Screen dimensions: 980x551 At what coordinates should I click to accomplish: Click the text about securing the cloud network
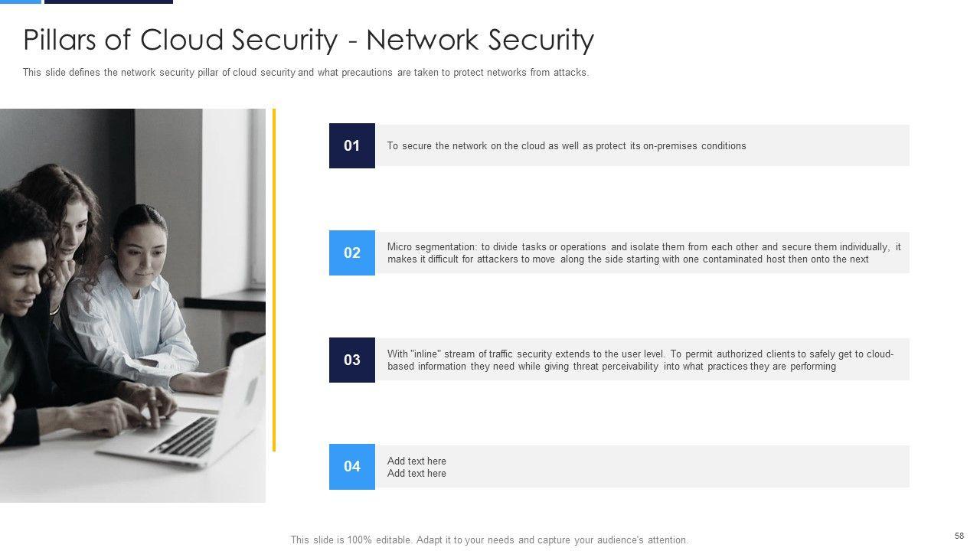[x=566, y=145]
